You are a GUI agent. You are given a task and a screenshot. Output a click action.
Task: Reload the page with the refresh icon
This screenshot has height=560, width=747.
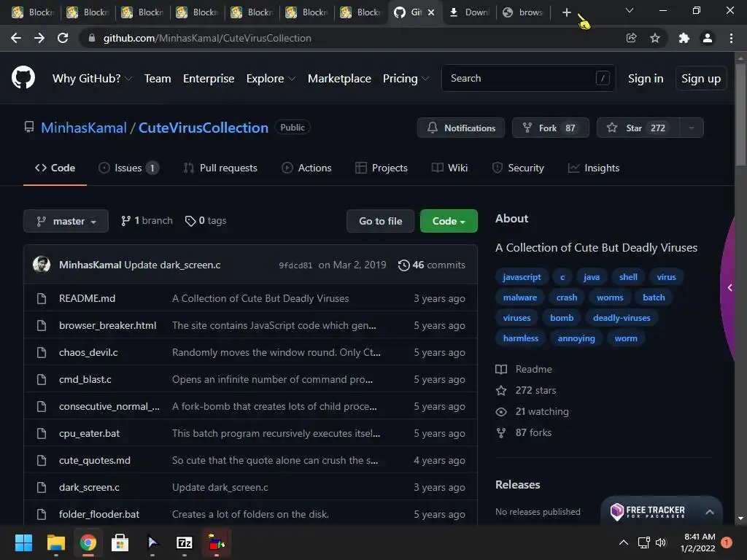coord(63,38)
